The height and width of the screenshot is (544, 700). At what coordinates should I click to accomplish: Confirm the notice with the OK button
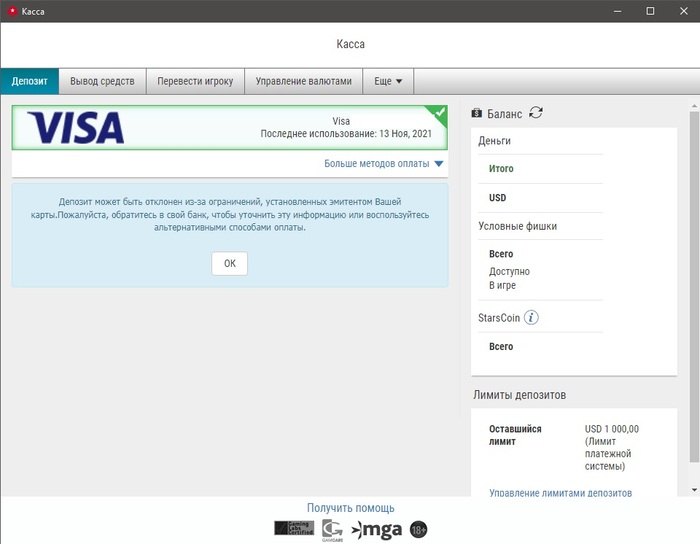[229, 263]
